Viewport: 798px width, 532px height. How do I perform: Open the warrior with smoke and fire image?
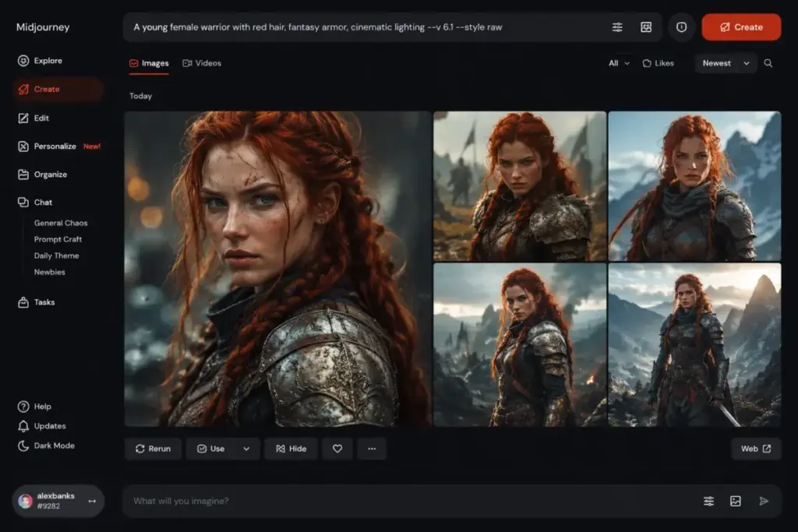(520, 345)
